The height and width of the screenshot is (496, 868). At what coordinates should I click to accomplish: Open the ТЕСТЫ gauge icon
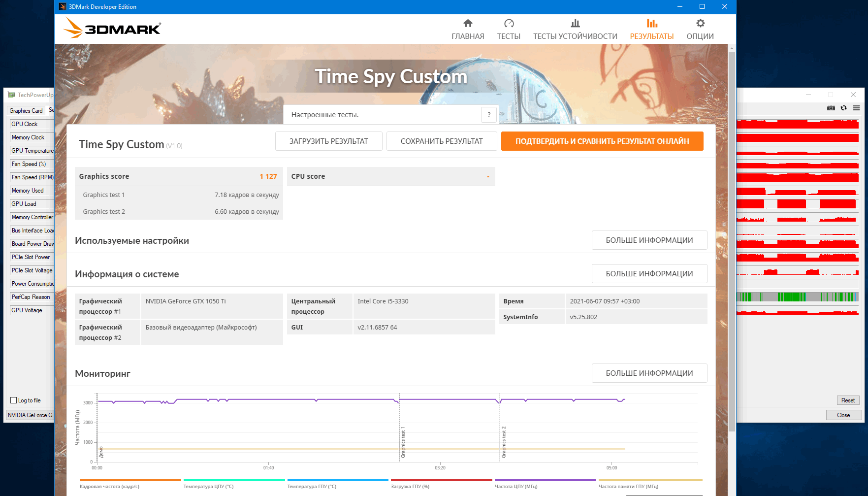coord(509,23)
